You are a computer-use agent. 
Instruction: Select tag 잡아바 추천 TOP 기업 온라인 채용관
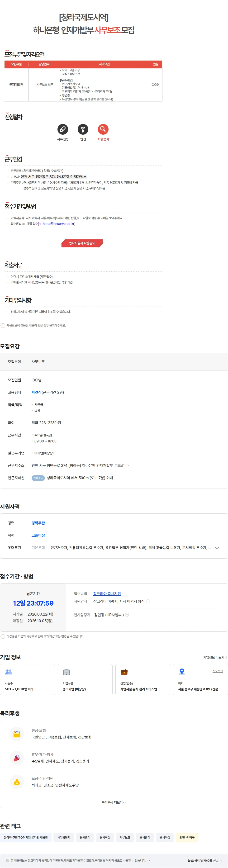click(26, 837)
